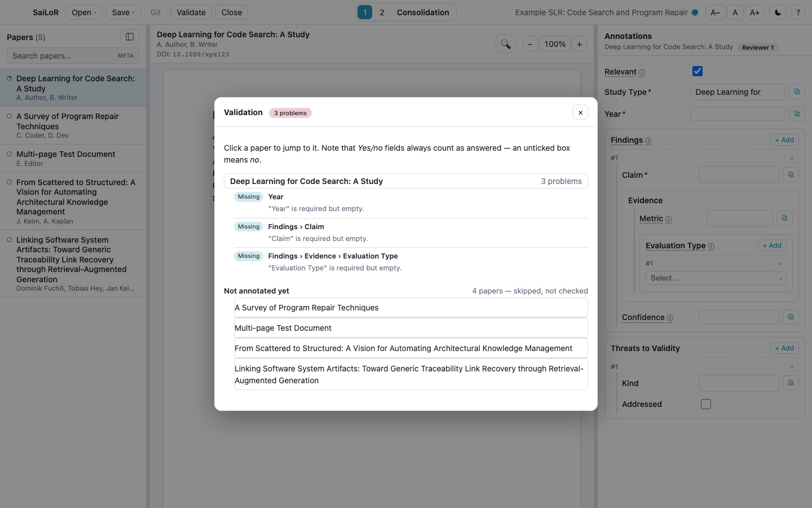Reset font size with A button
The width and height of the screenshot is (812, 508).
coord(735,12)
